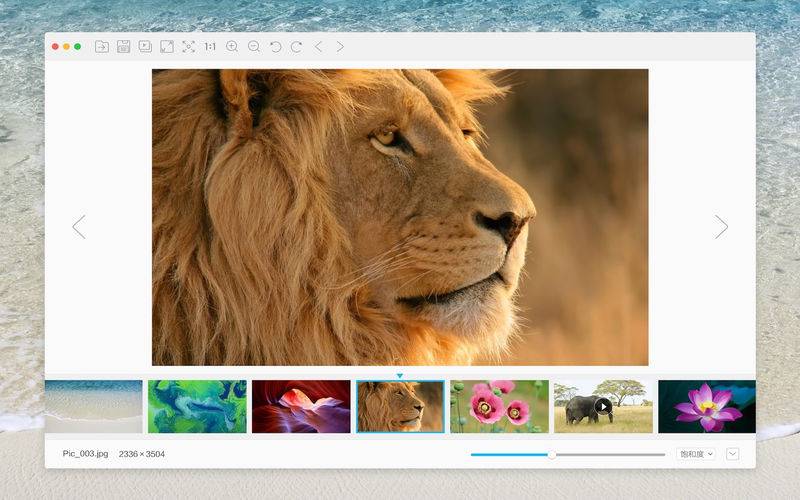Click the save image icon
The width and height of the screenshot is (800, 500).
(123, 47)
